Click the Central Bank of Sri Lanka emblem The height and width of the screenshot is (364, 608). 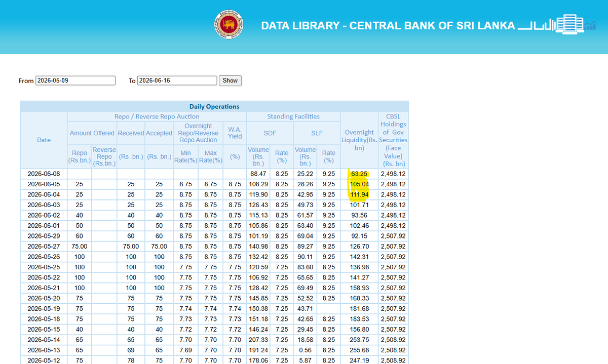(x=228, y=25)
